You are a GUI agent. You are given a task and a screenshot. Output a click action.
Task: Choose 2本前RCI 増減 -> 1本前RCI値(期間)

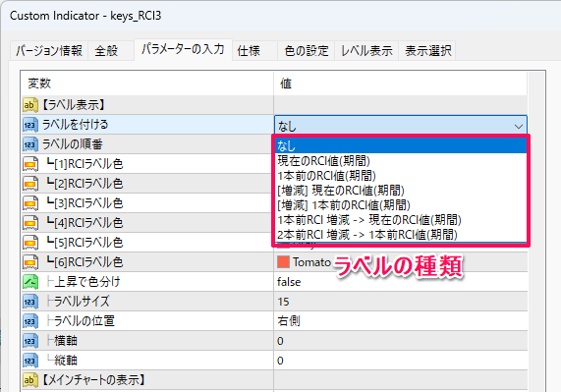[x=400, y=235]
